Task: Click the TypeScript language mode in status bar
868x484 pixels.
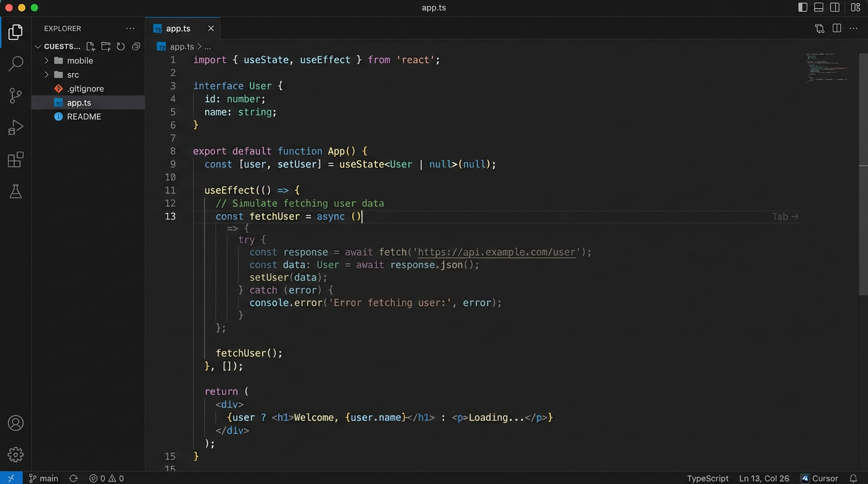Action: coord(707,478)
